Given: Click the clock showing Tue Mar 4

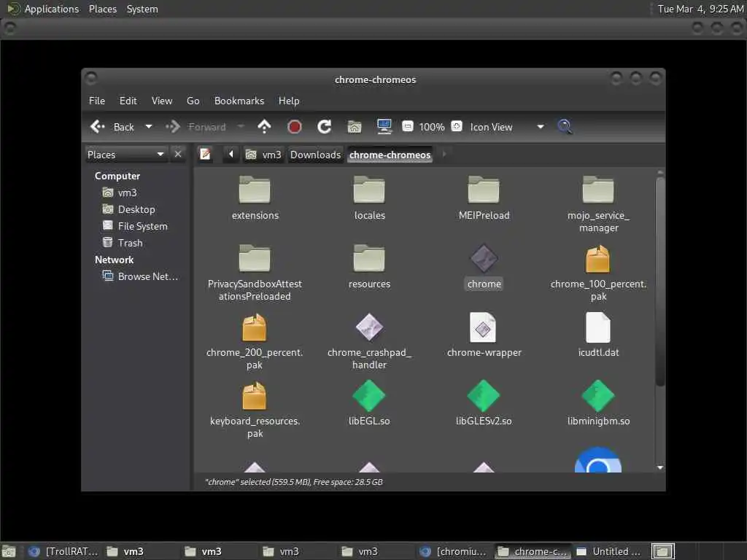Looking at the screenshot, I should (x=700, y=9).
